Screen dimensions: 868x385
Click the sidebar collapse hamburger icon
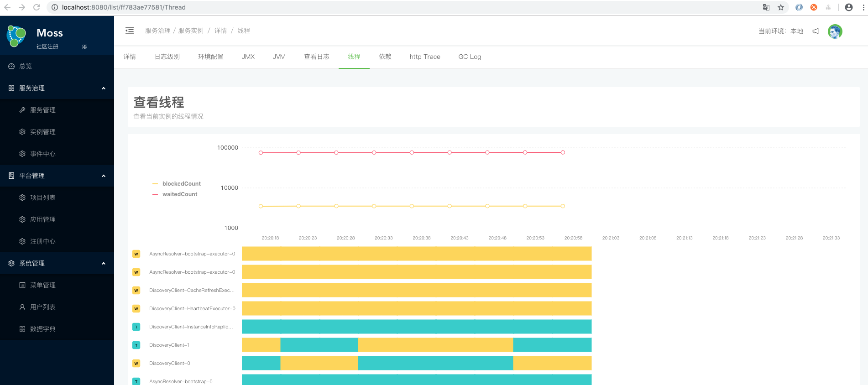tap(130, 31)
